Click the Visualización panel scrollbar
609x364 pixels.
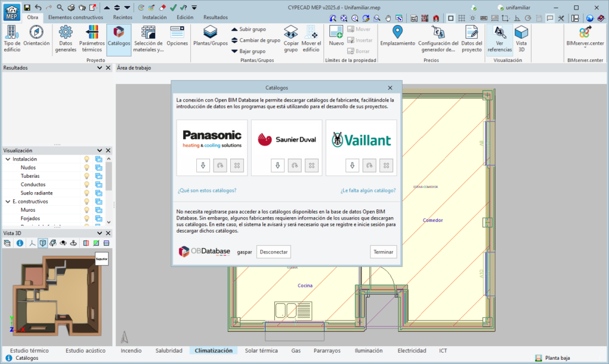[x=108, y=175]
